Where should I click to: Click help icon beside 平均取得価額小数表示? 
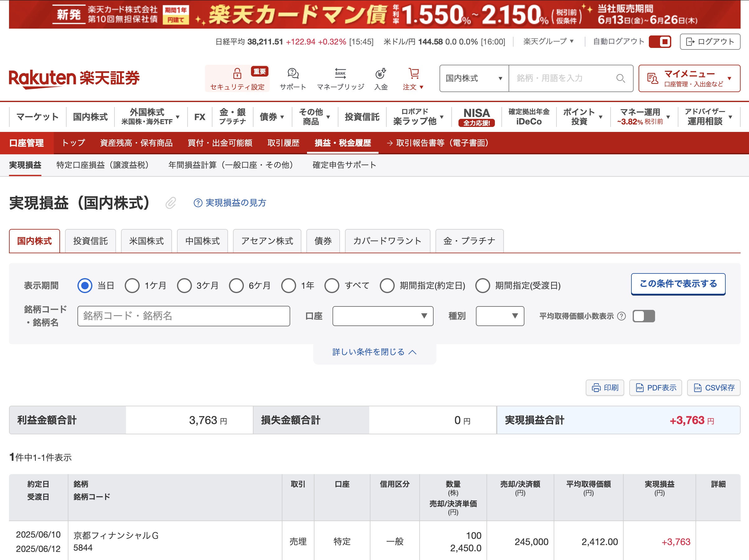[621, 316]
